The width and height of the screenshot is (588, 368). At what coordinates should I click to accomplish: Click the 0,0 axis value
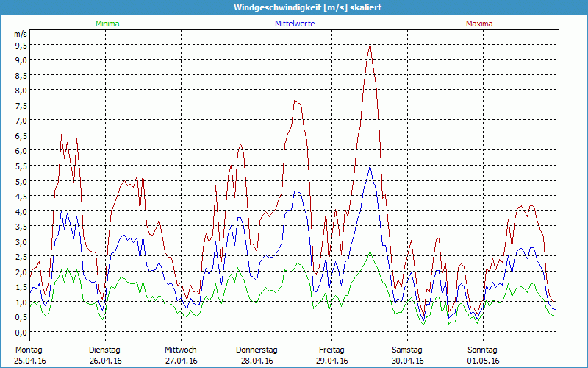click(21, 333)
